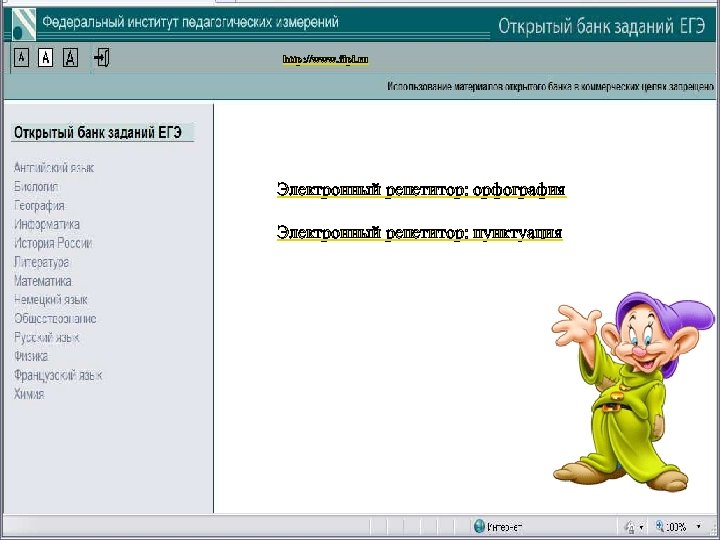Click the Открытый банк заданий ЕГЭ sidebar heading
The image size is (720, 540).
[x=98, y=133]
